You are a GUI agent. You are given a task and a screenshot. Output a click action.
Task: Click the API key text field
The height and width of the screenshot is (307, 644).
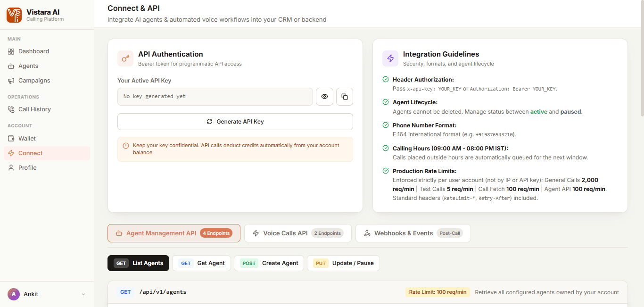click(215, 97)
